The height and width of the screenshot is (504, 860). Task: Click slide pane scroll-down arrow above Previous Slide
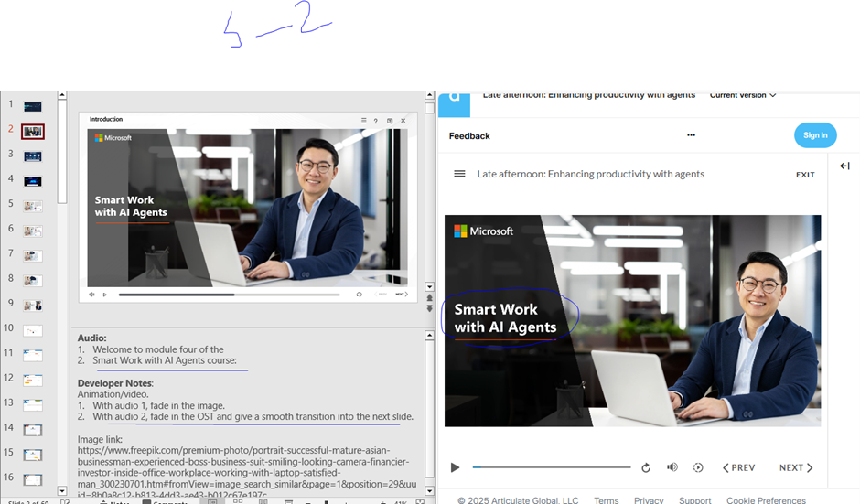[429, 287]
